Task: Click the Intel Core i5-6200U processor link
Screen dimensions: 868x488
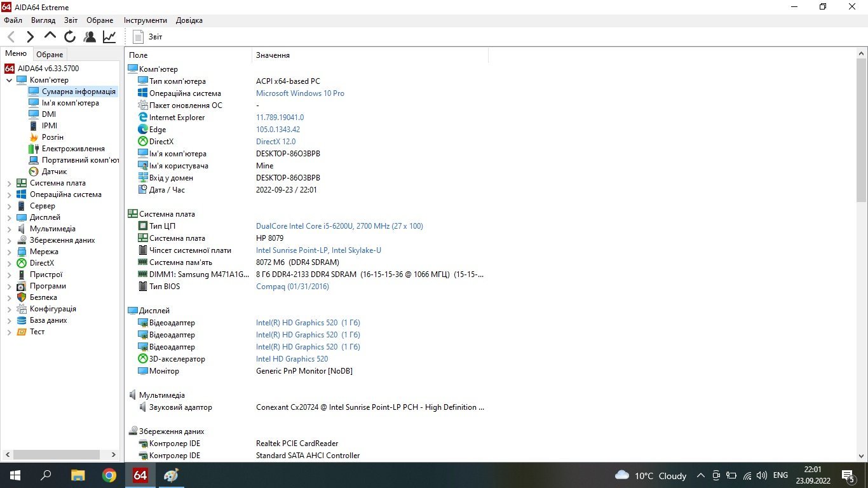Action: 339,226
